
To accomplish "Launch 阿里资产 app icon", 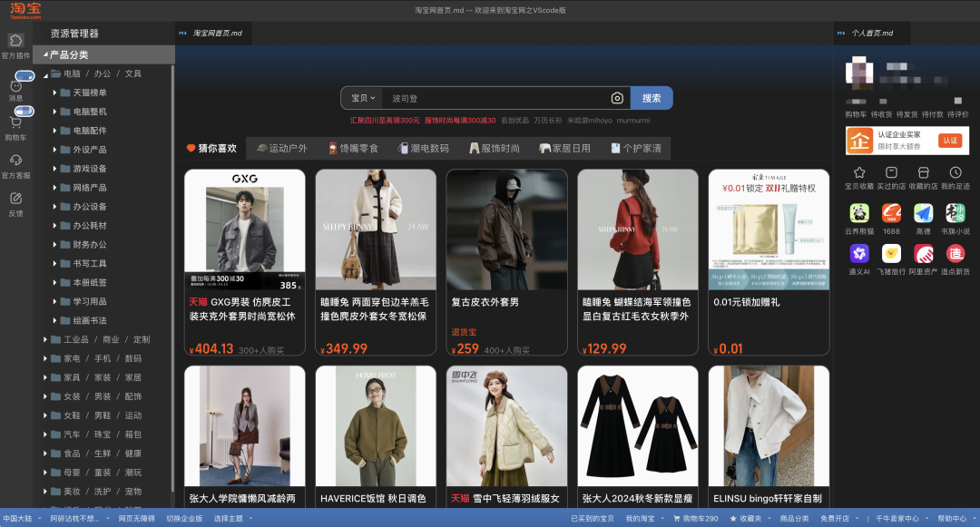I will coord(923,253).
